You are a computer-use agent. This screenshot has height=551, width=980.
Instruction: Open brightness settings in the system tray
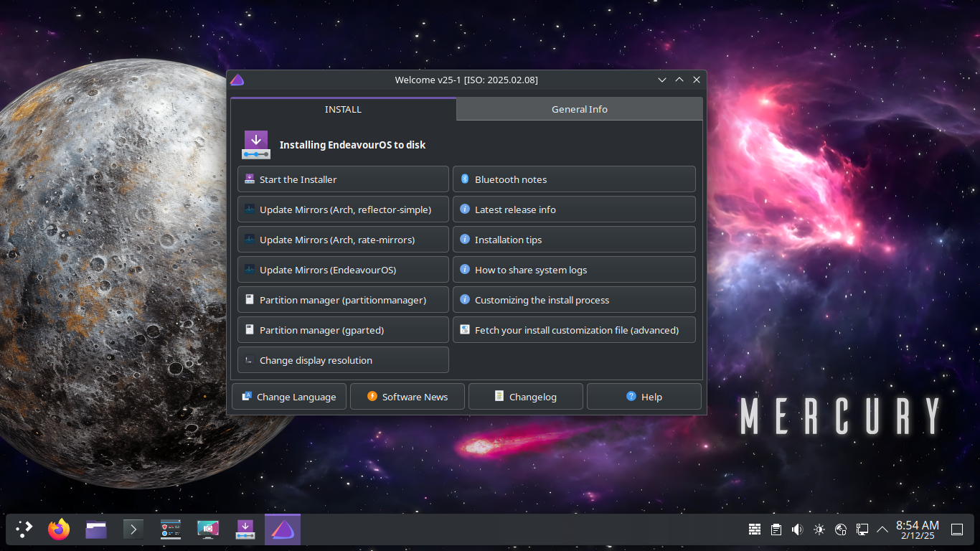pos(819,529)
